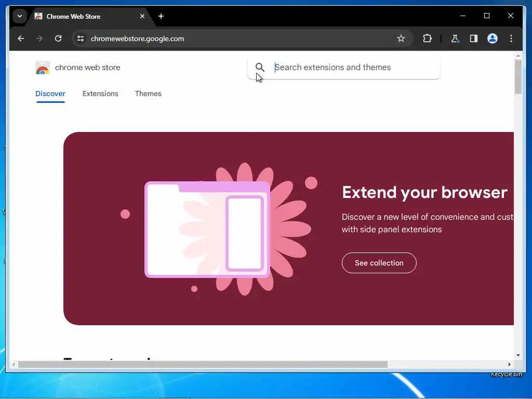Open Chrome three-dot menu
This screenshot has width=532, height=399.
point(511,38)
